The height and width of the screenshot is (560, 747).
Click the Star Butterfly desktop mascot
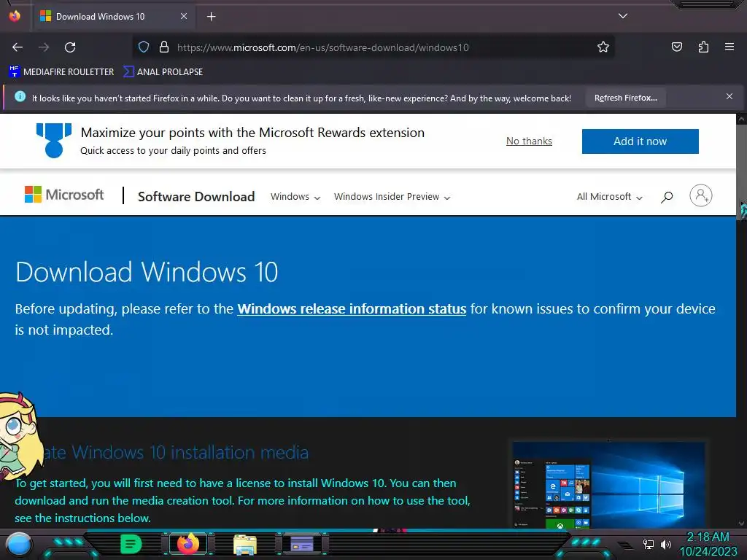tap(18, 436)
